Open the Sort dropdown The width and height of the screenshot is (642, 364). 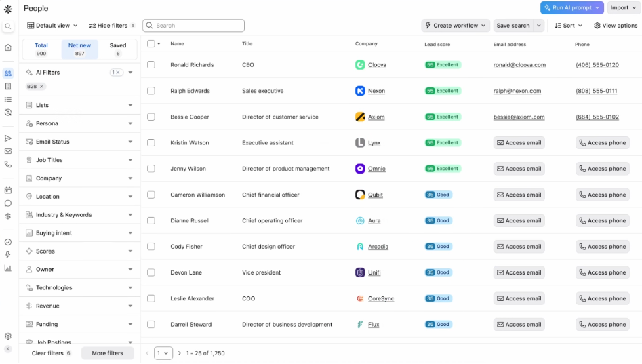(x=568, y=26)
